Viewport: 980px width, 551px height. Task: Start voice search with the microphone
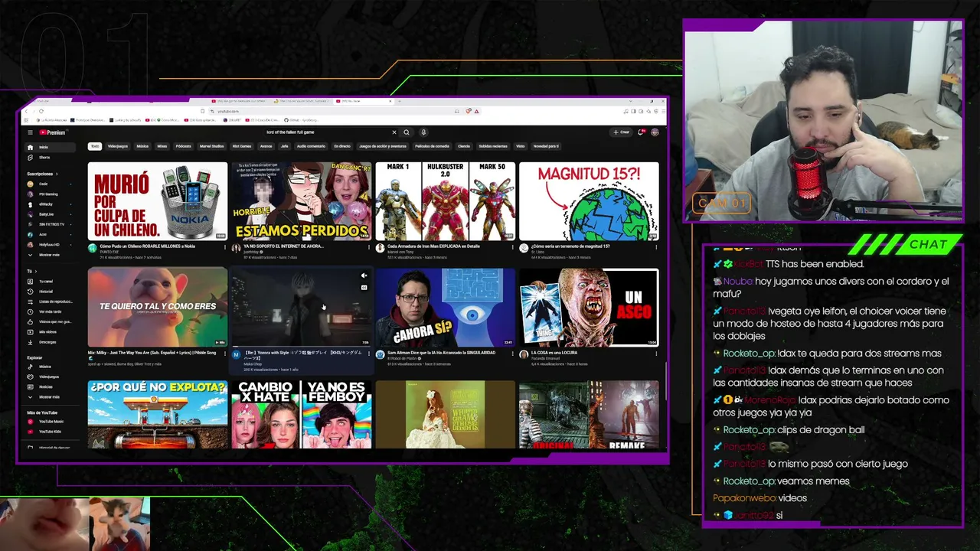[423, 132]
